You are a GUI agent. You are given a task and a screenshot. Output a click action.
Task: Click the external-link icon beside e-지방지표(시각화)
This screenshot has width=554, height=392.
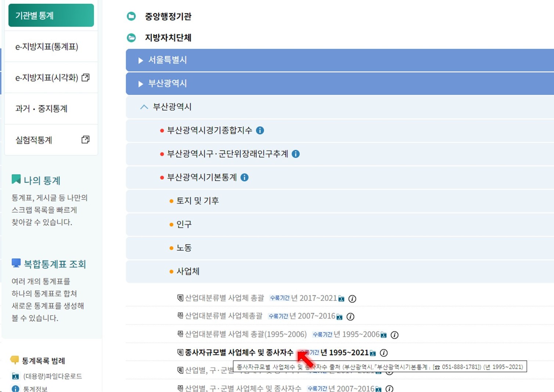[x=86, y=78]
